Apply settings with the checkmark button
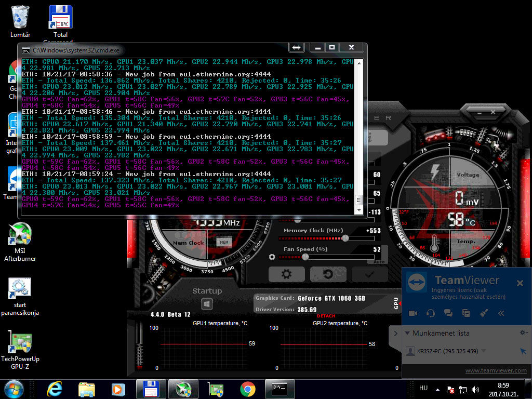The width and height of the screenshot is (532, 399). click(369, 274)
